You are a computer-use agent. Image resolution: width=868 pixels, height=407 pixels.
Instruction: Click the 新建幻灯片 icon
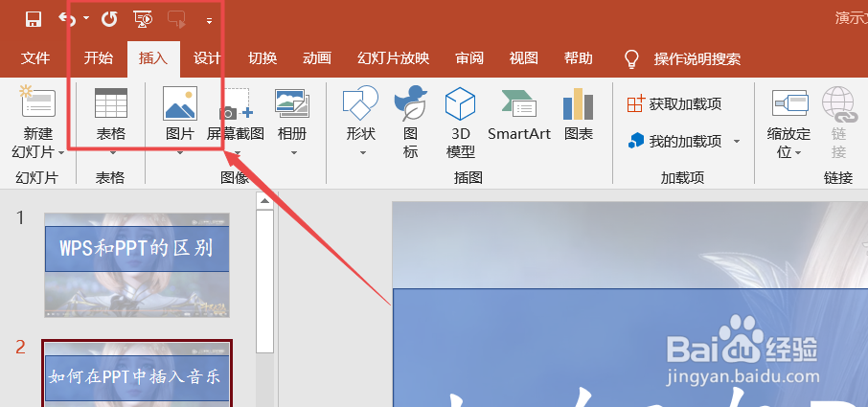(38, 102)
